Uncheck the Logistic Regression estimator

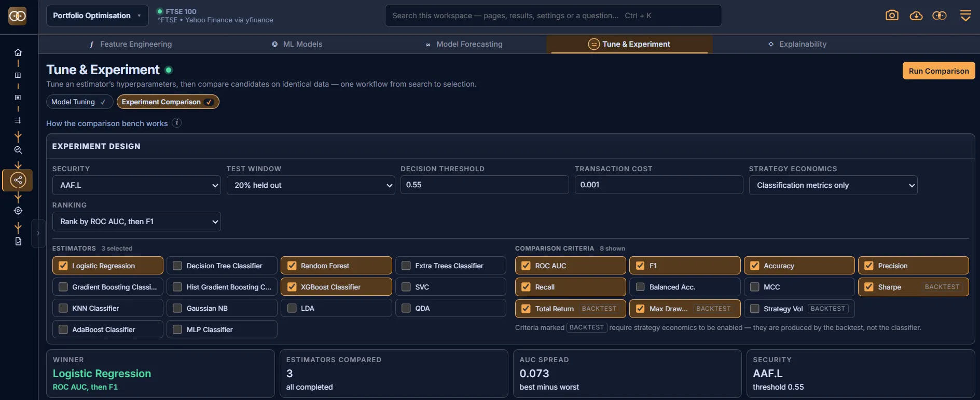[63, 266]
